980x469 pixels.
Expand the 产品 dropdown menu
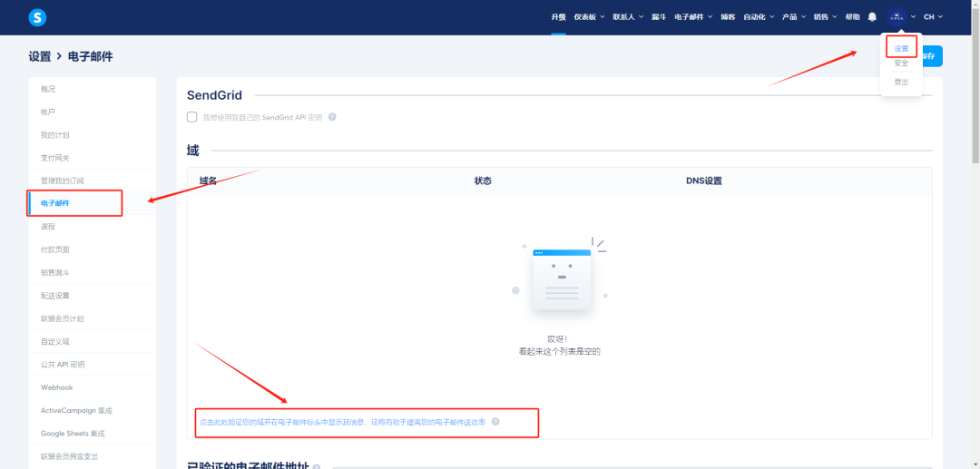tap(794, 17)
